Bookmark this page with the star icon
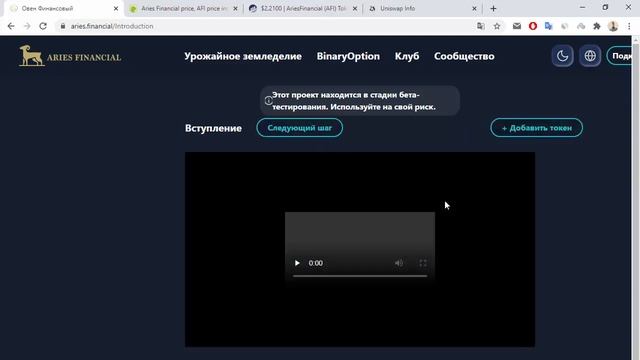The width and height of the screenshot is (640, 360). click(x=497, y=26)
